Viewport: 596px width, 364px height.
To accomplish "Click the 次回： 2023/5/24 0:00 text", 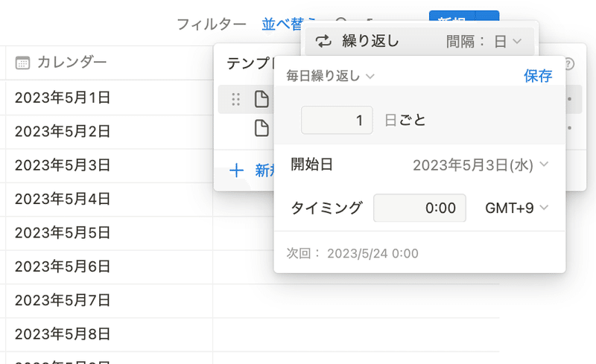I will tap(352, 253).
